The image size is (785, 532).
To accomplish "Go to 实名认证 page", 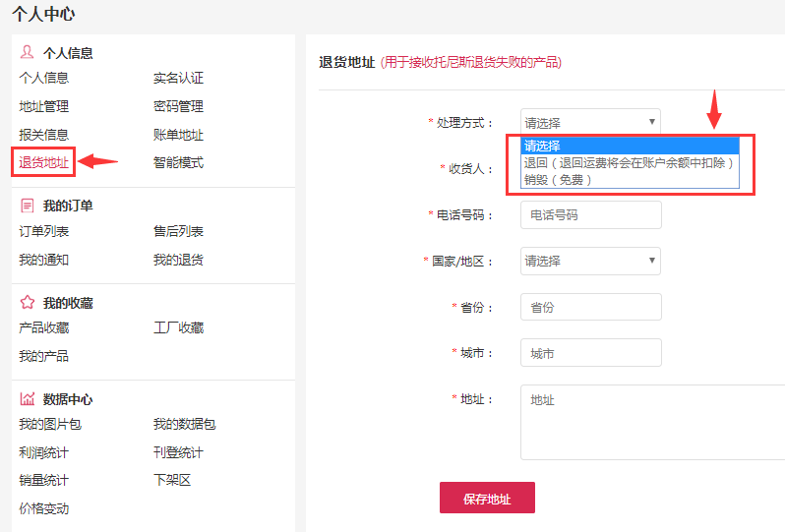I will pos(178,78).
